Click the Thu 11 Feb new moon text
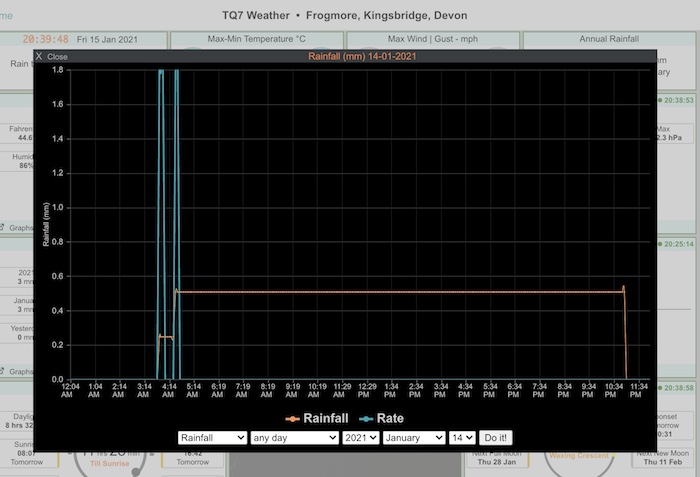This screenshot has width=700, height=477. (x=662, y=462)
